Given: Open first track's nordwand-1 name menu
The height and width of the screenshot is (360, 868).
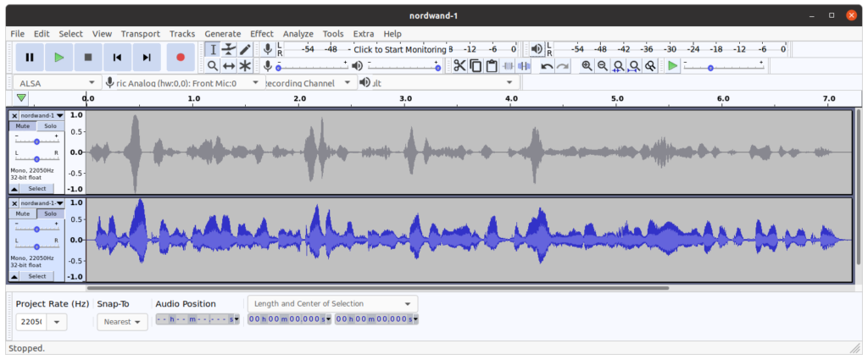Looking at the screenshot, I should [x=42, y=115].
